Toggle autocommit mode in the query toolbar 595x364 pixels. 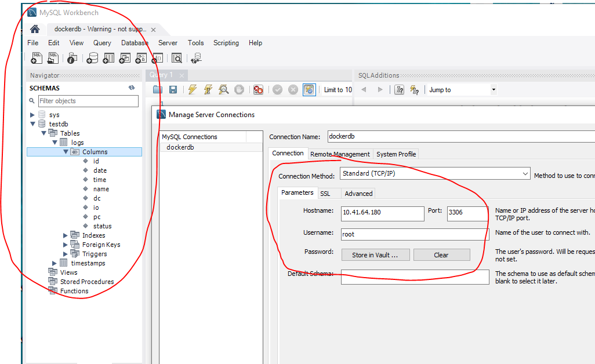[x=309, y=89]
